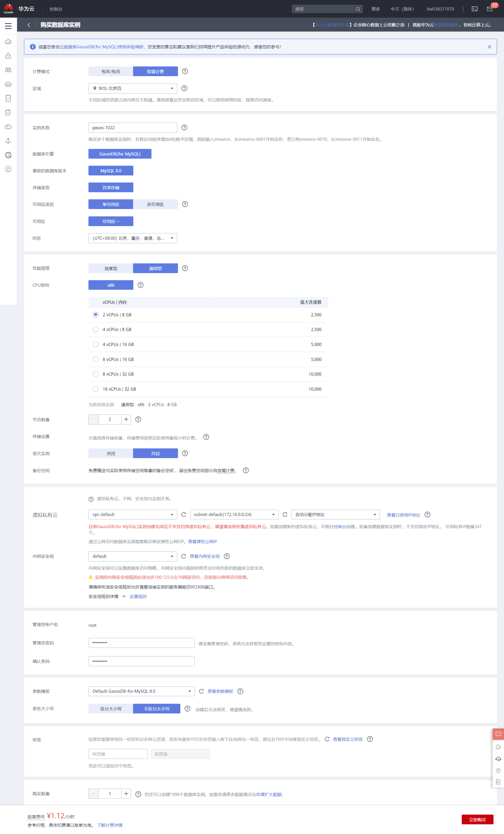Open the 了解计费详情 link
Image resolution: width=504 pixels, height=834 pixels.
click(110, 825)
